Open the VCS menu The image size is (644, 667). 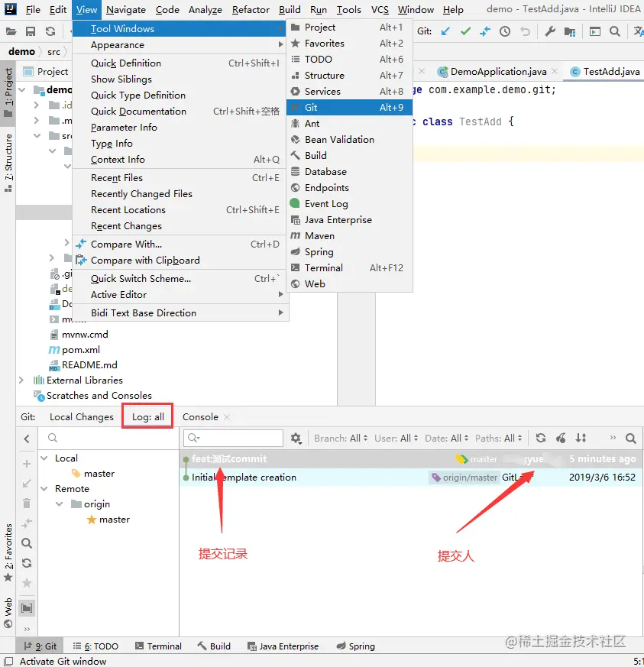click(380, 9)
